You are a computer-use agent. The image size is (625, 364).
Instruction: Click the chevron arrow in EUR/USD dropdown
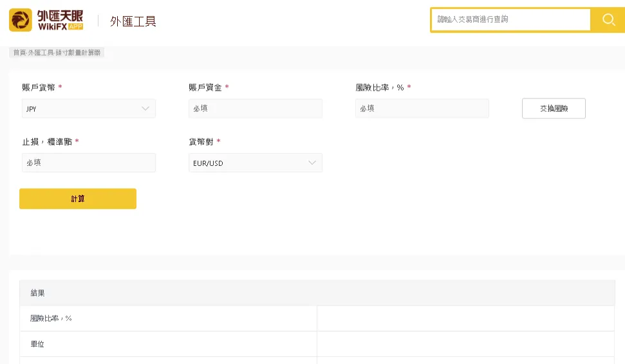coord(312,163)
